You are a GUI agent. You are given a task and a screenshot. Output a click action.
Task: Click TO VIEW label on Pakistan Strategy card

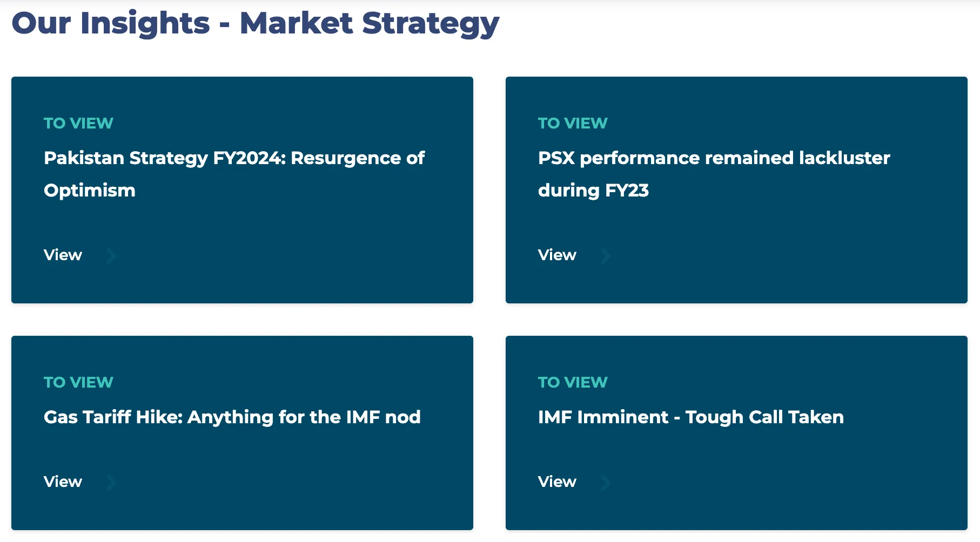[x=78, y=123]
